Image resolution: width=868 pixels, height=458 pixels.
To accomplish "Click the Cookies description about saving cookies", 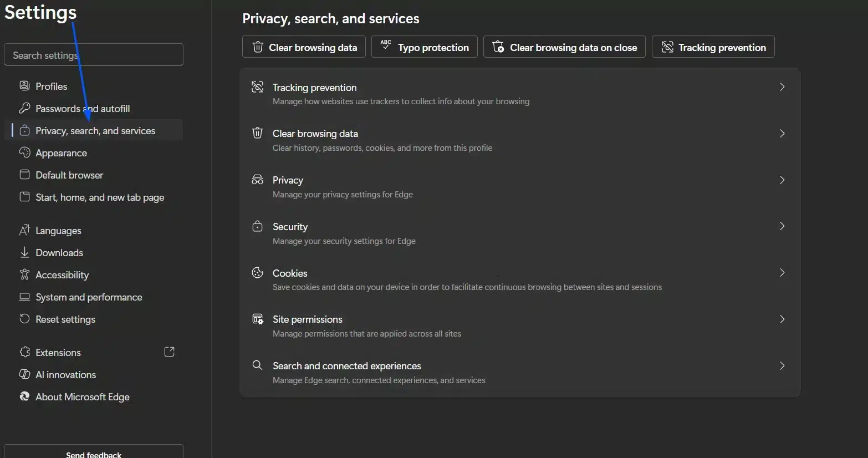I will (x=467, y=287).
